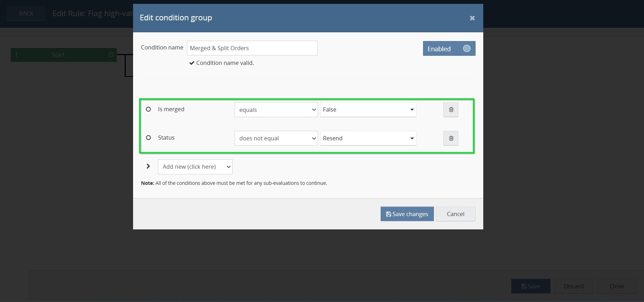Open the Add new condition dropdown
The image size is (644, 302).
195,167
